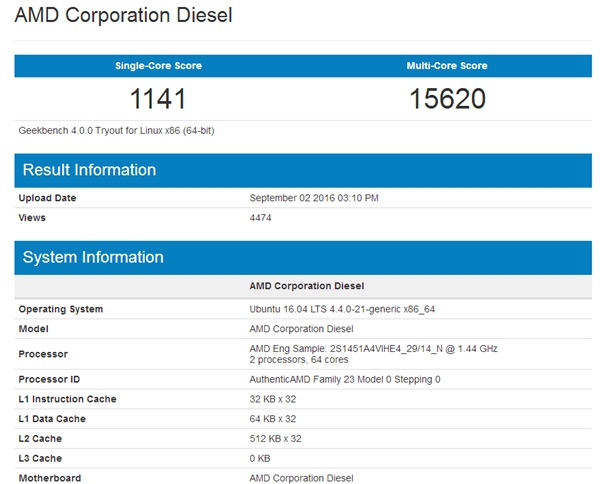Select the AMD Eng Sample processor name
The image size is (600, 484).
pos(373,349)
